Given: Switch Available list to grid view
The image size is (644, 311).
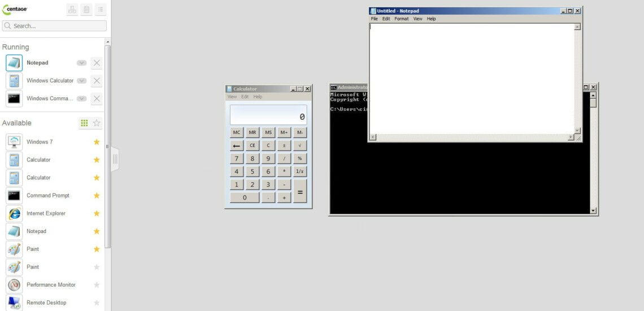Looking at the screenshot, I should [x=84, y=123].
